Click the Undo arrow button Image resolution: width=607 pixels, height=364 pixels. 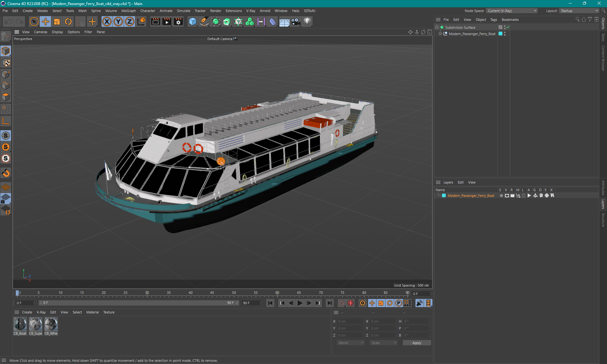coord(9,21)
